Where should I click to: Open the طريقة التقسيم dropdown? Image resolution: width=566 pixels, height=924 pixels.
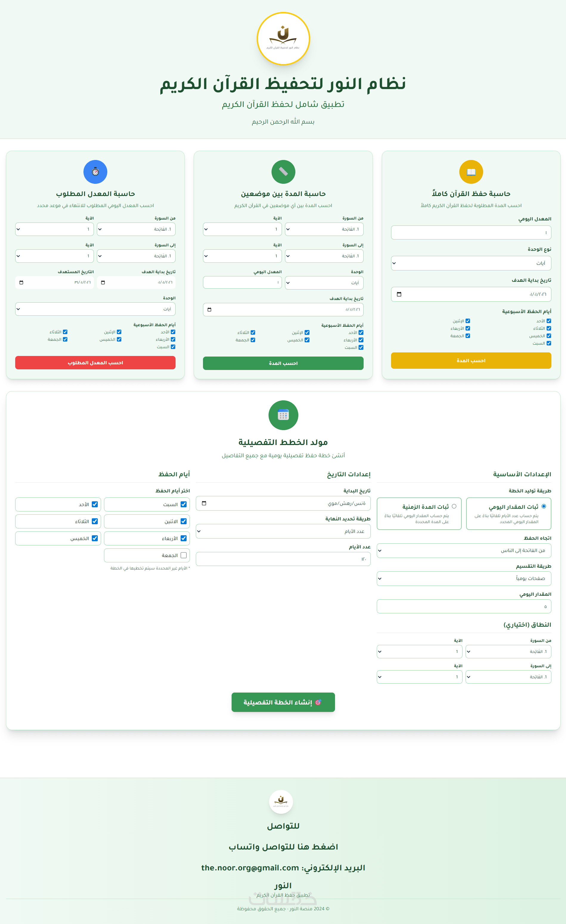(464, 579)
